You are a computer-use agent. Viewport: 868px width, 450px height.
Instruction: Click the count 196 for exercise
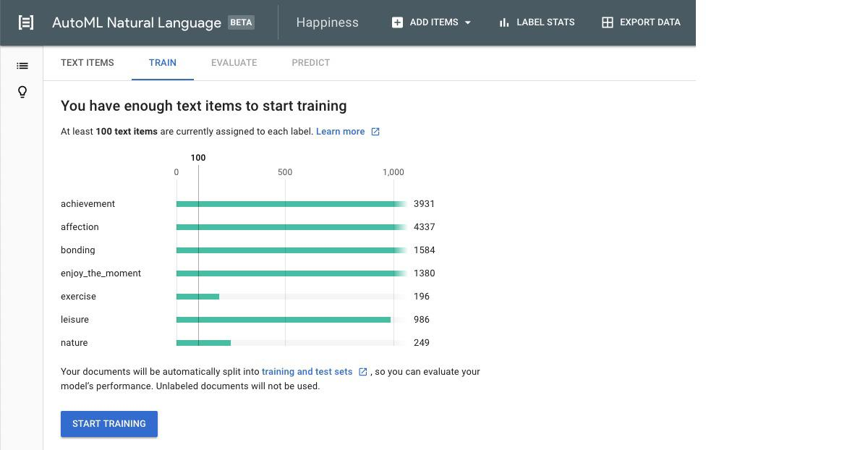click(x=422, y=297)
